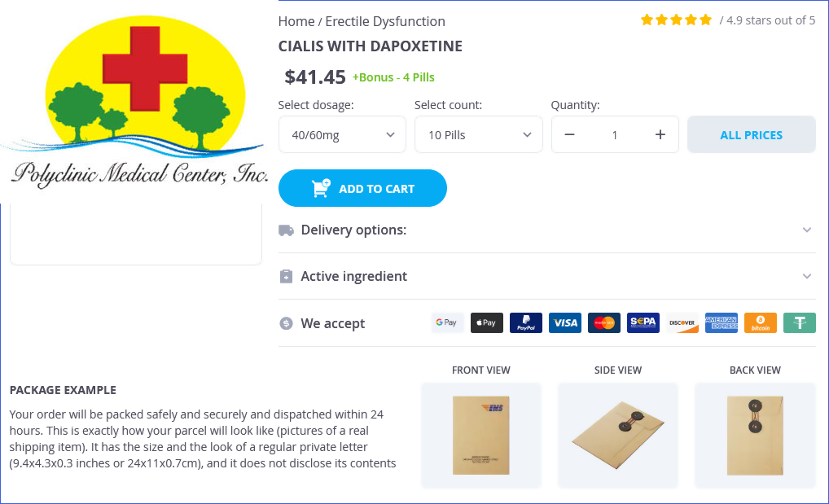The height and width of the screenshot is (504, 829).
Task: Click the Discover card icon
Action: pos(682,322)
